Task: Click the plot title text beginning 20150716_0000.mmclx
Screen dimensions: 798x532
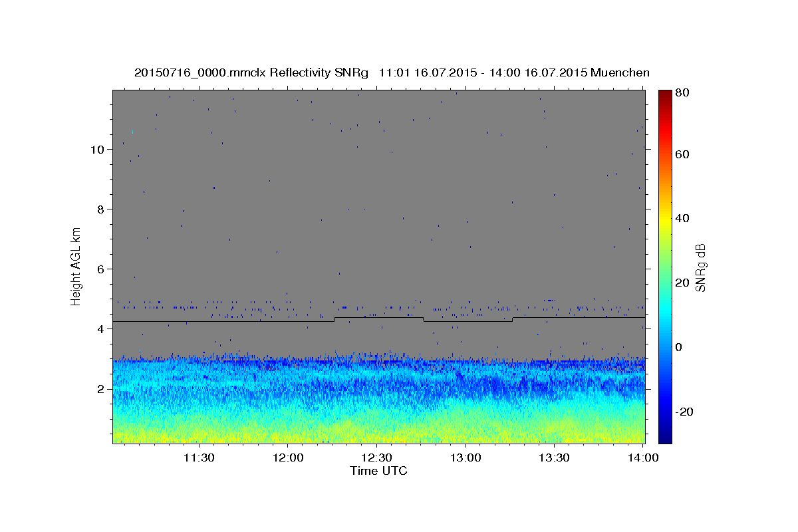Action: point(392,72)
